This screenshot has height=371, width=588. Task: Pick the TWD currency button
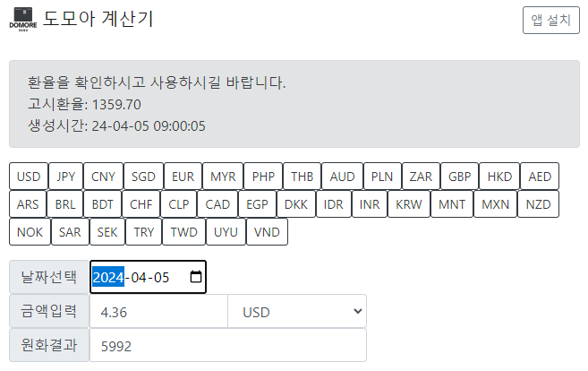[x=183, y=232]
